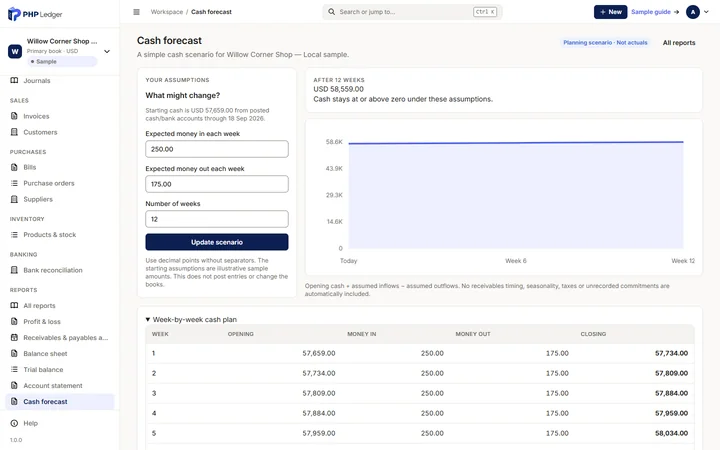The image size is (720, 450).
Task: Click the Planning scenario Not actuals badge
Action: (605, 43)
